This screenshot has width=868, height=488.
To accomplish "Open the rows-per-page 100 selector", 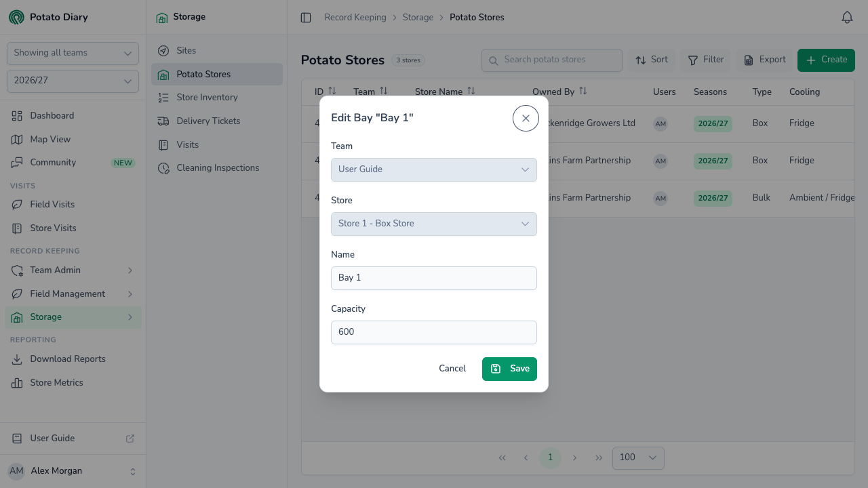I will point(638,457).
